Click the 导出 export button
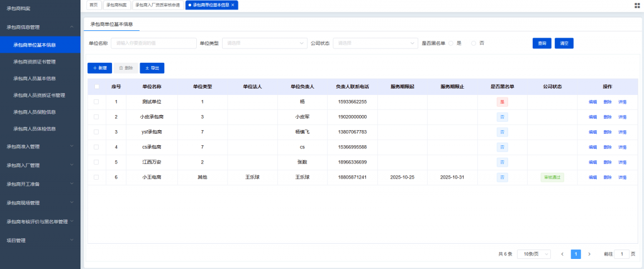The image size is (644, 269). [x=152, y=67]
